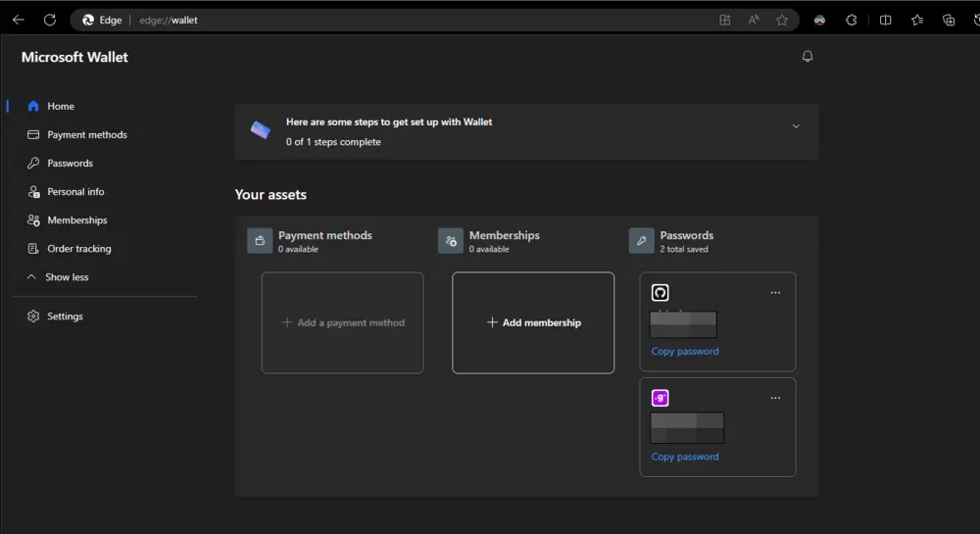
Task: Open Personal info in sidebar
Action: pos(75,192)
